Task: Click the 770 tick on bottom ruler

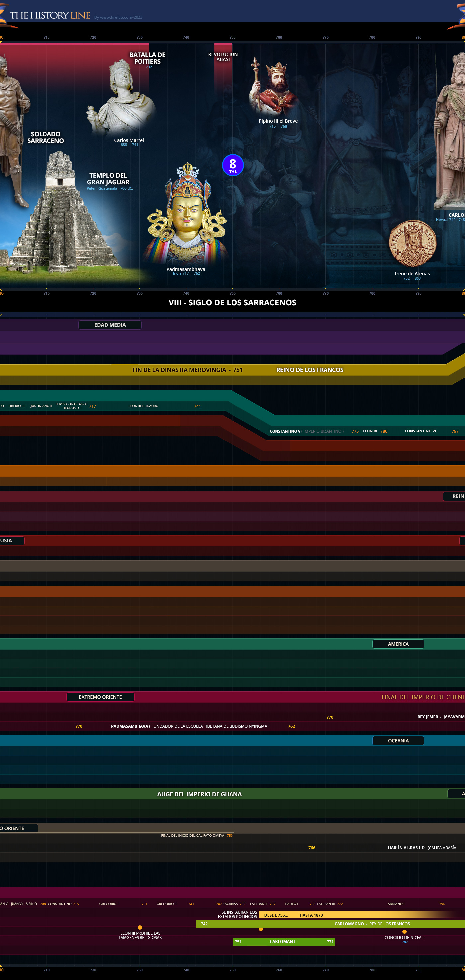Action: tap(325, 970)
